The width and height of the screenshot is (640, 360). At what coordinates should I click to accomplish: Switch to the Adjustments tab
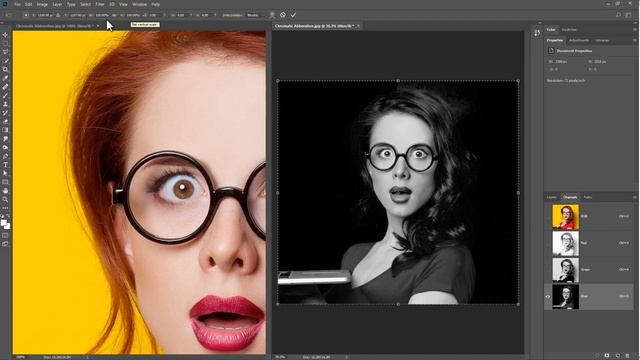tap(579, 40)
